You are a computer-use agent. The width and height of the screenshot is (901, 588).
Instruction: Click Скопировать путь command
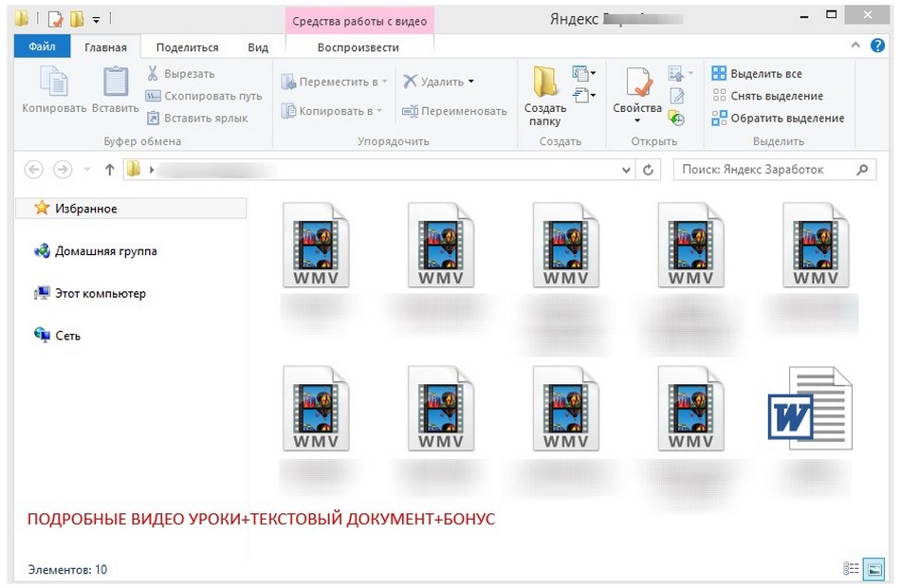click(x=204, y=96)
